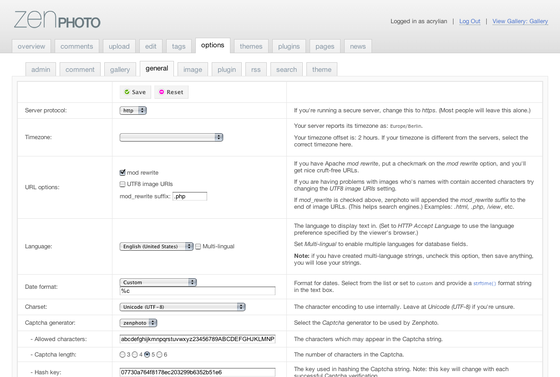Viewport: 560px width, 377px height.
Task: Go to the news tab
Action: click(x=358, y=46)
